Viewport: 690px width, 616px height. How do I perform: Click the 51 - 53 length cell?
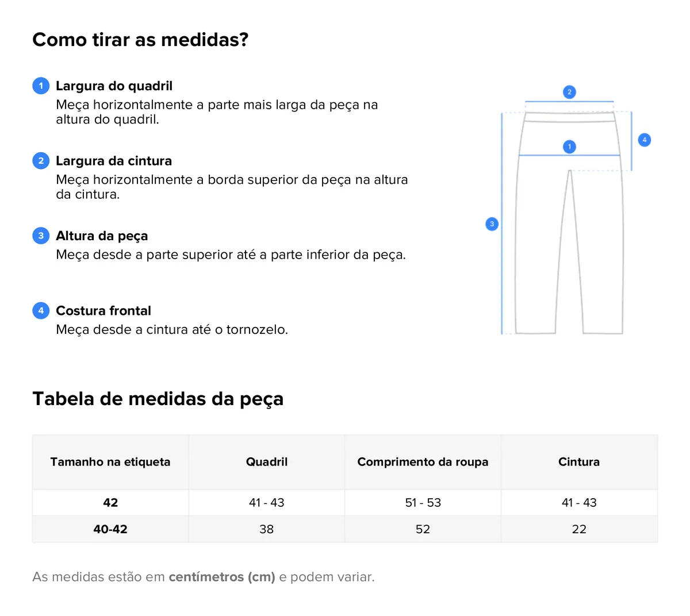click(x=423, y=503)
